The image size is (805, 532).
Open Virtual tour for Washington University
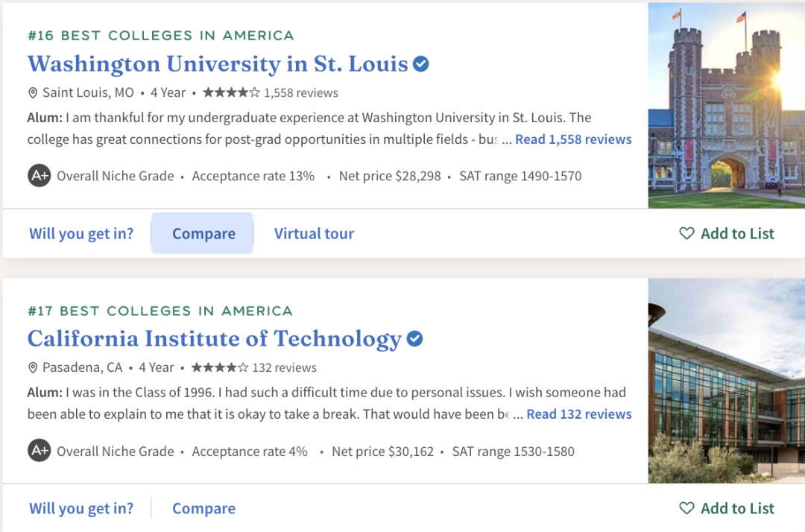click(x=314, y=233)
